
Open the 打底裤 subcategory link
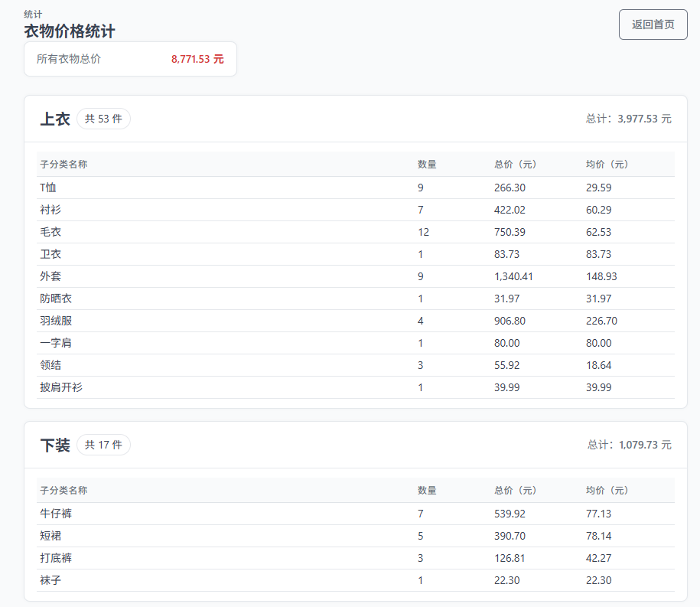click(54, 558)
